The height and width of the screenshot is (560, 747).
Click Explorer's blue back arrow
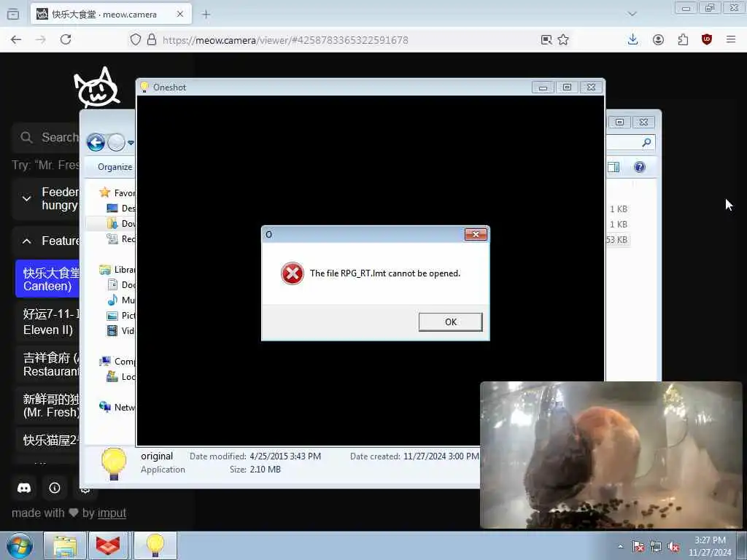click(96, 142)
